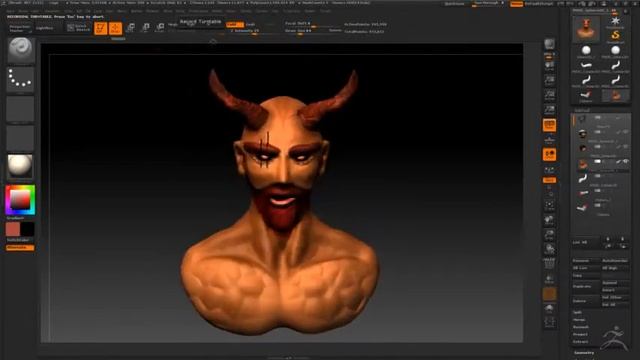The image size is (640, 360).
Task: Click the Rename subtool button
Action: point(586,260)
